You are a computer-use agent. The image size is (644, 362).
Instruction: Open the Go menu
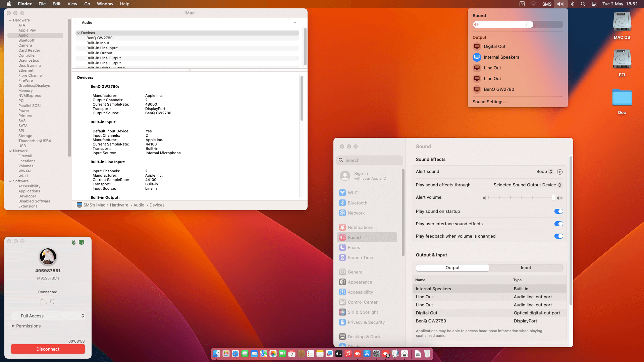coord(87,4)
